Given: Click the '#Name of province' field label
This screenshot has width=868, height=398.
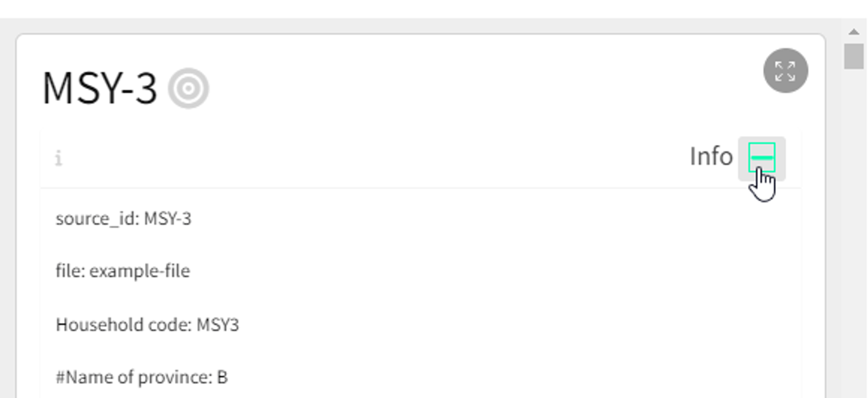Looking at the screenshot, I should tap(132, 378).
